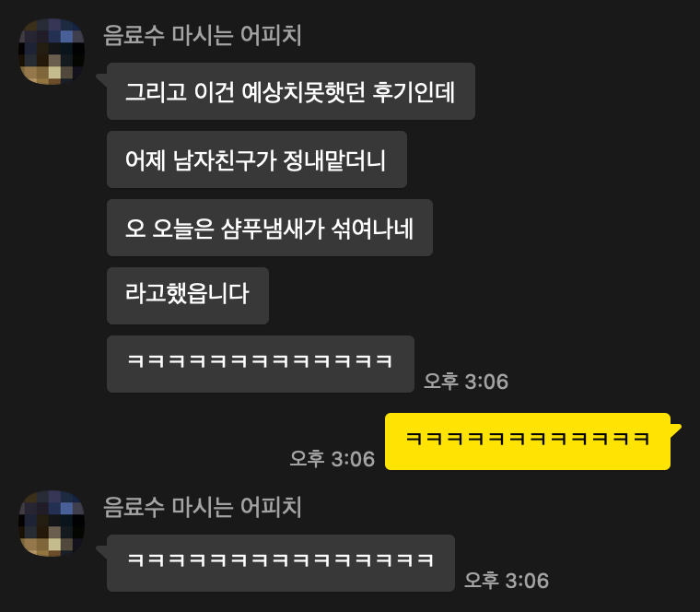Select message bubble 그리고 이건 예상치못했던 후기인데
Screen dimensions: 700x612
[x=291, y=91]
